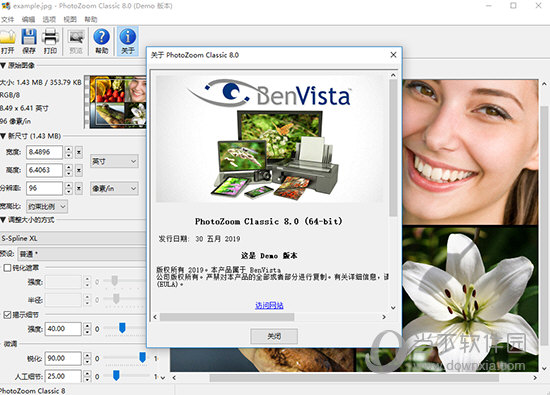Viewport: 550px width, 395px height.
Task: Collapse the 新尺寸 section
Action: click(x=3, y=136)
